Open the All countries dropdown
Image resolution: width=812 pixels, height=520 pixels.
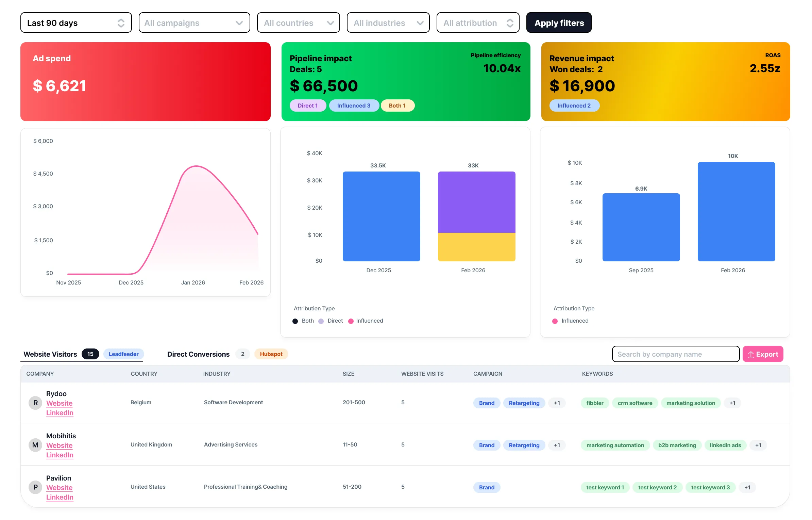click(298, 22)
